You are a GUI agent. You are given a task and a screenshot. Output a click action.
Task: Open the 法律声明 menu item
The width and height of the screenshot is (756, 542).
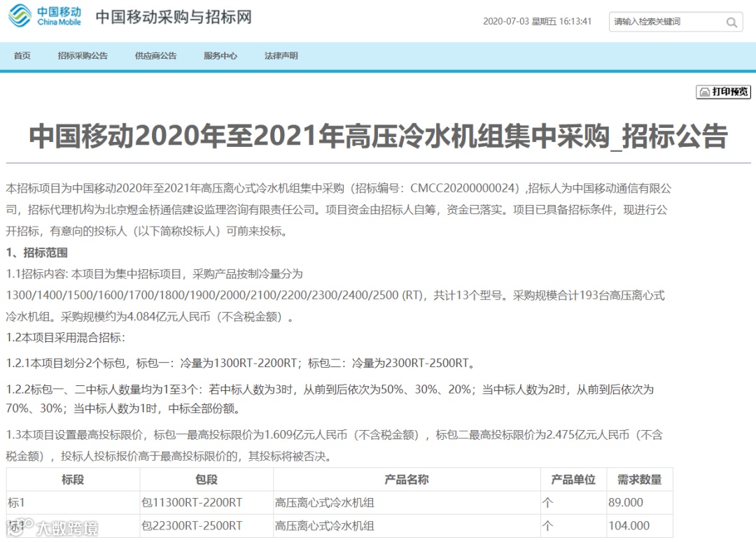point(281,56)
